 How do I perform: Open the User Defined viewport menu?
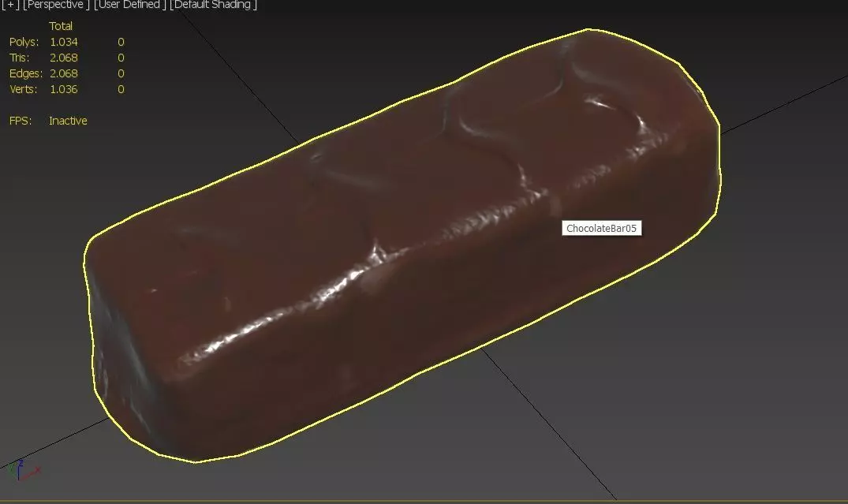[130, 4]
